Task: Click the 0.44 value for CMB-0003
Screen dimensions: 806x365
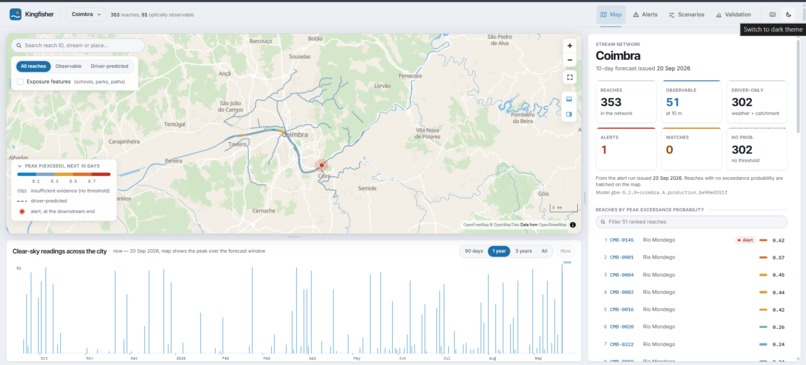Action: tap(778, 293)
